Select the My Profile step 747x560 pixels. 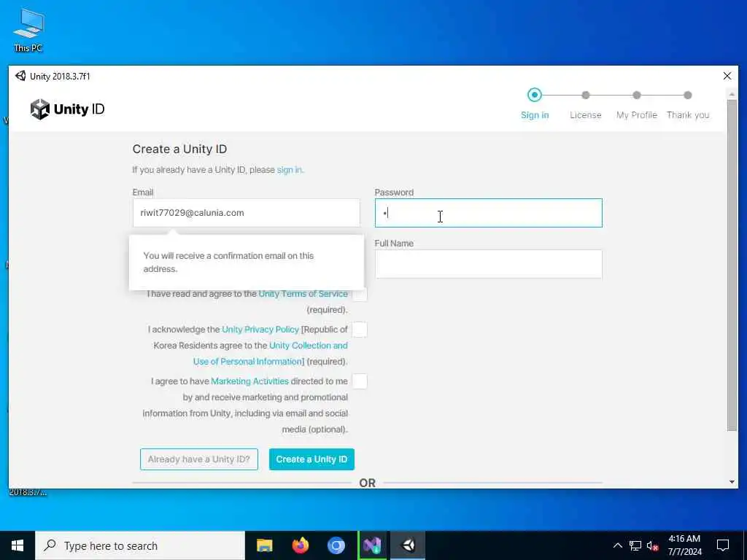pos(636,105)
